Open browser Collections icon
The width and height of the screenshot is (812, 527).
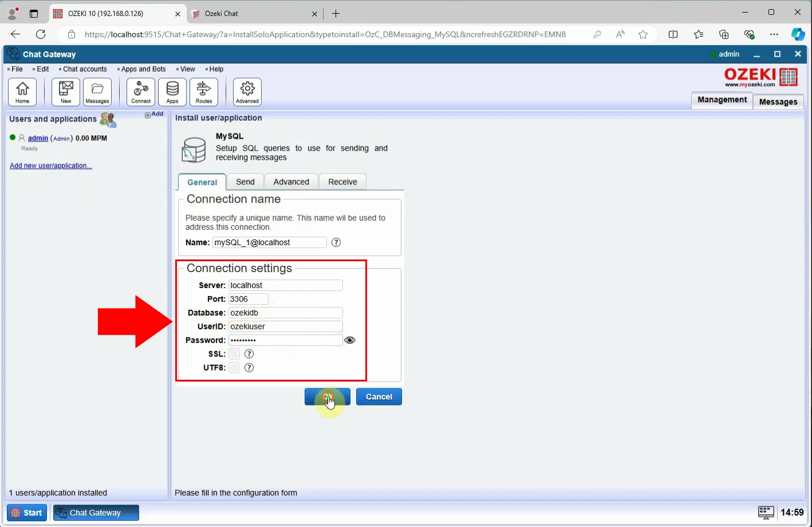724,34
